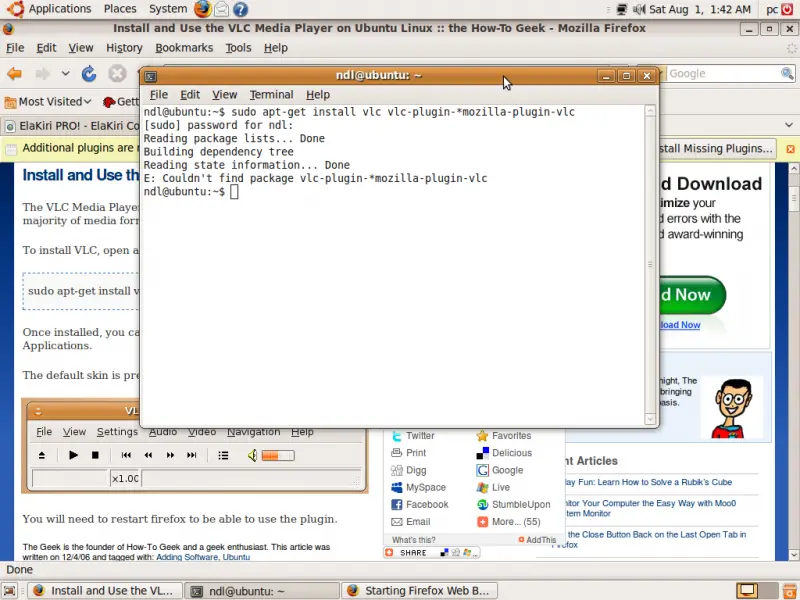The image size is (800, 600).
Task: Open the mail envelope launcher in top panel
Action: tap(221, 9)
